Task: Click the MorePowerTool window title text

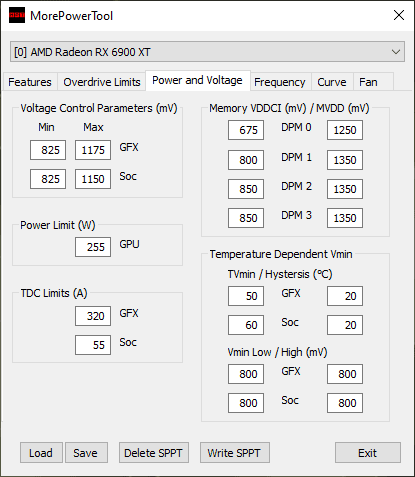Action: tap(72, 16)
